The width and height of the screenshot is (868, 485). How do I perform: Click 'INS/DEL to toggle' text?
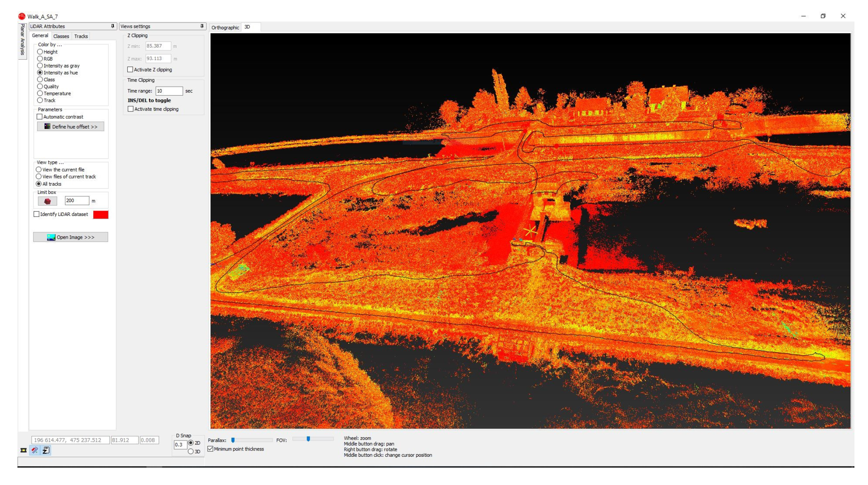click(149, 100)
